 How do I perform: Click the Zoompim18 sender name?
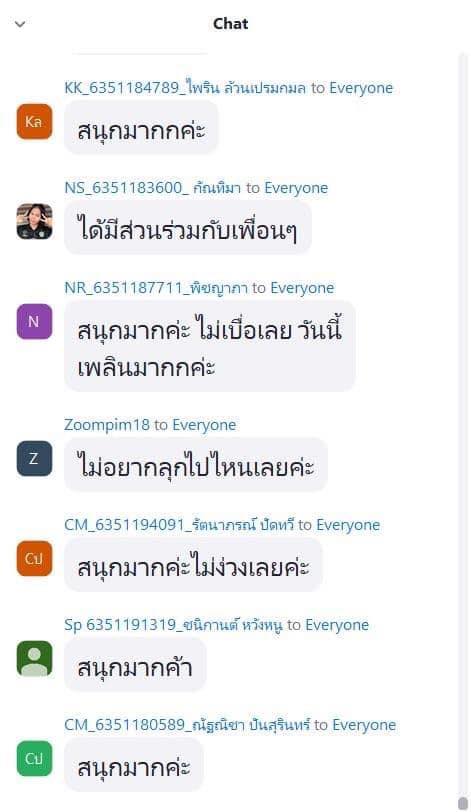pos(107,425)
